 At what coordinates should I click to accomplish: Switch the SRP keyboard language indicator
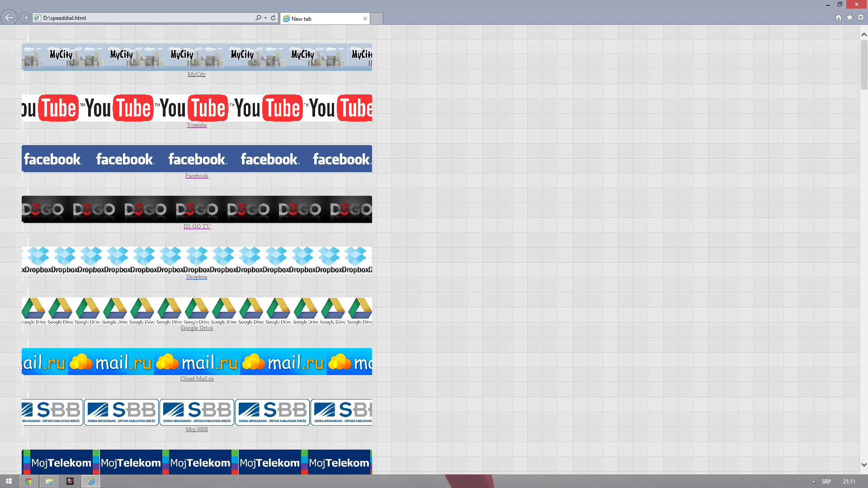click(826, 482)
